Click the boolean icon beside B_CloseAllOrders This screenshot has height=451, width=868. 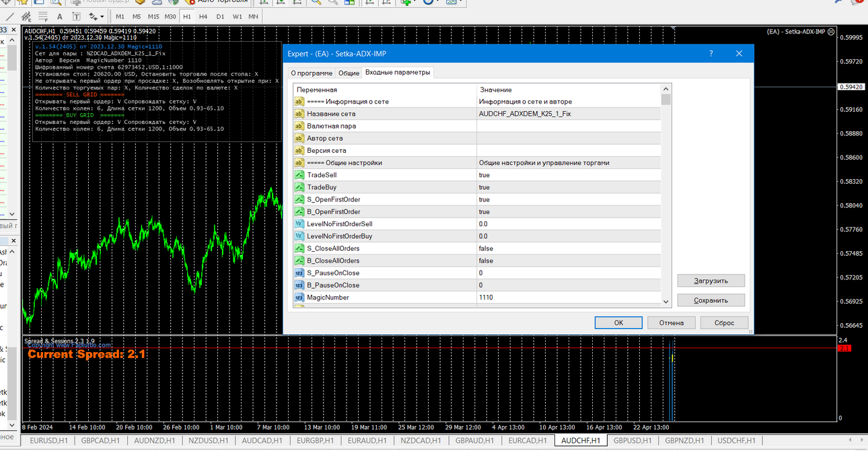(x=299, y=261)
